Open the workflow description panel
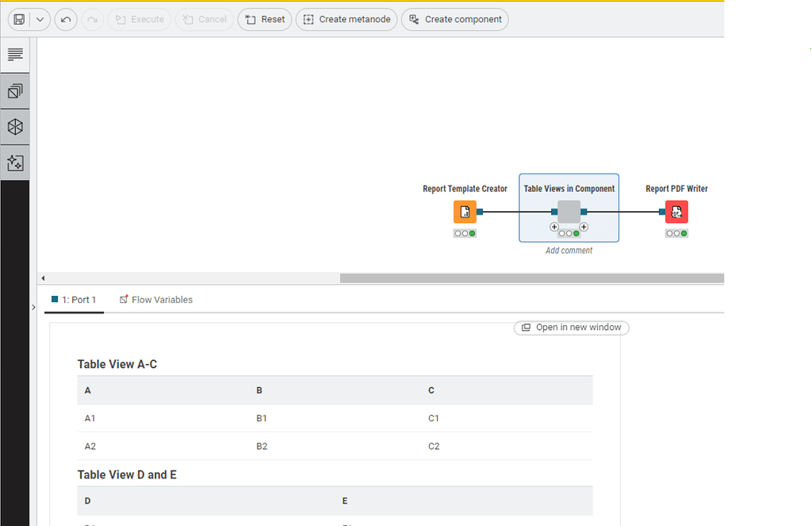 click(14, 54)
